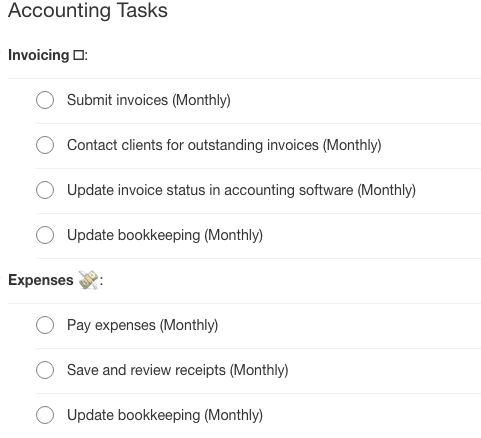481x438 pixels.
Task: Select Update bookkeeping text in Expenses section
Action: point(165,415)
